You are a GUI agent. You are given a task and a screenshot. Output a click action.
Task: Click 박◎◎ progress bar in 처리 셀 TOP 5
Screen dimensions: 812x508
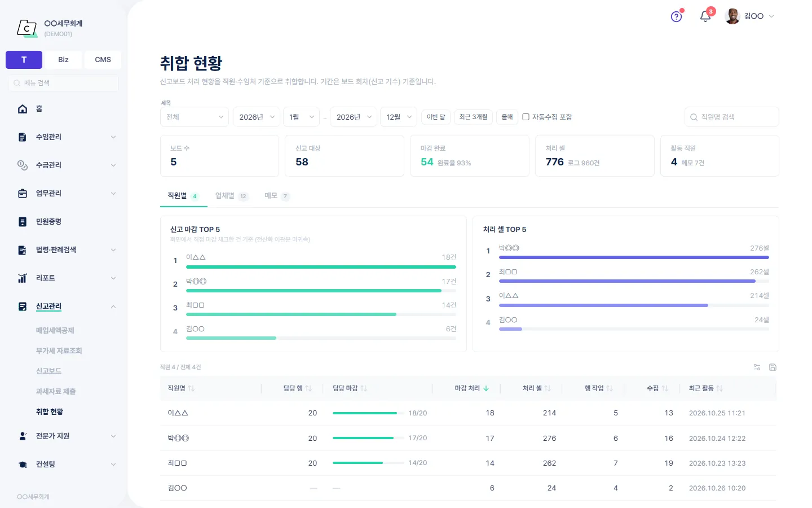pyautogui.click(x=634, y=257)
